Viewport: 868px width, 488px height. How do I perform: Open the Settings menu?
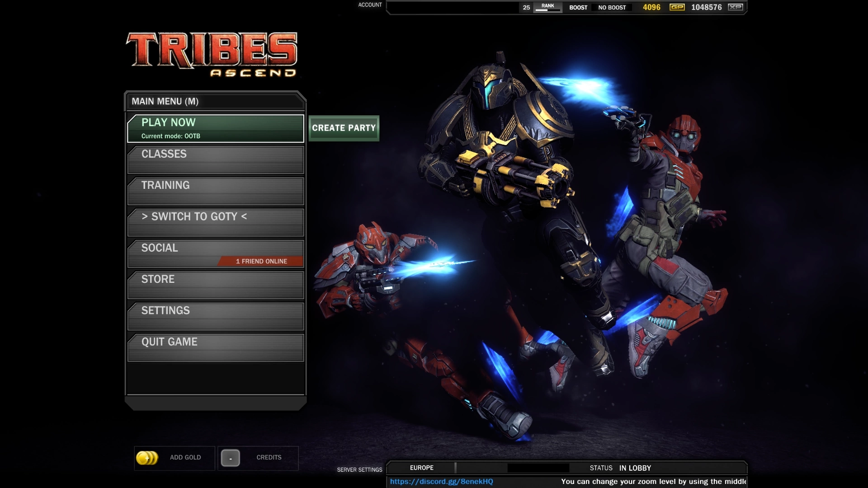pos(216,316)
